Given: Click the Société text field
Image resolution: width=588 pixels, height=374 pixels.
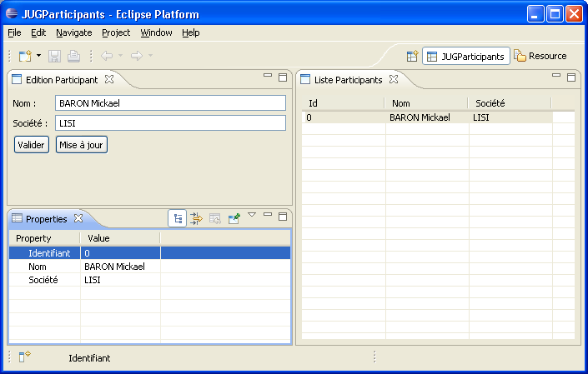Looking at the screenshot, I should (170, 123).
